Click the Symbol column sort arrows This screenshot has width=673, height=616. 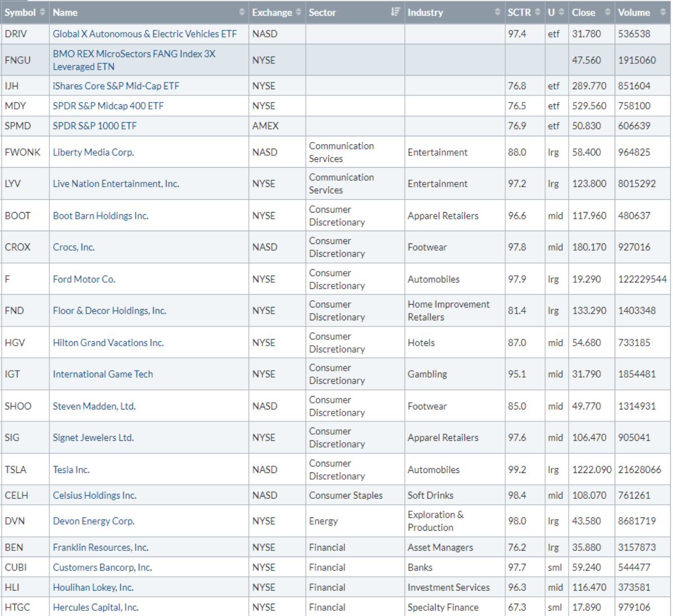[x=43, y=12]
